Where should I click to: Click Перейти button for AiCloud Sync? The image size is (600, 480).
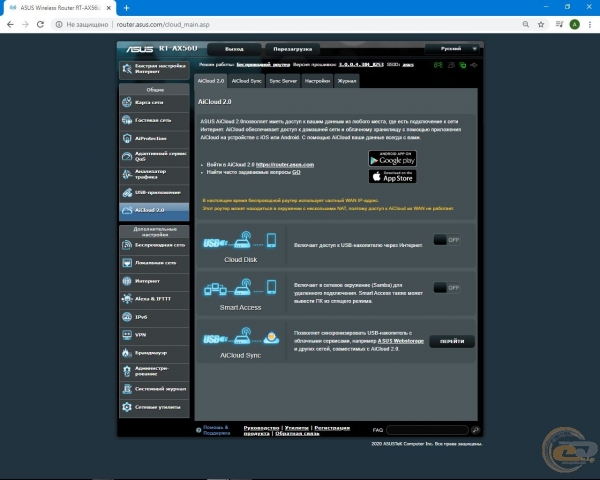tap(452, 341)
